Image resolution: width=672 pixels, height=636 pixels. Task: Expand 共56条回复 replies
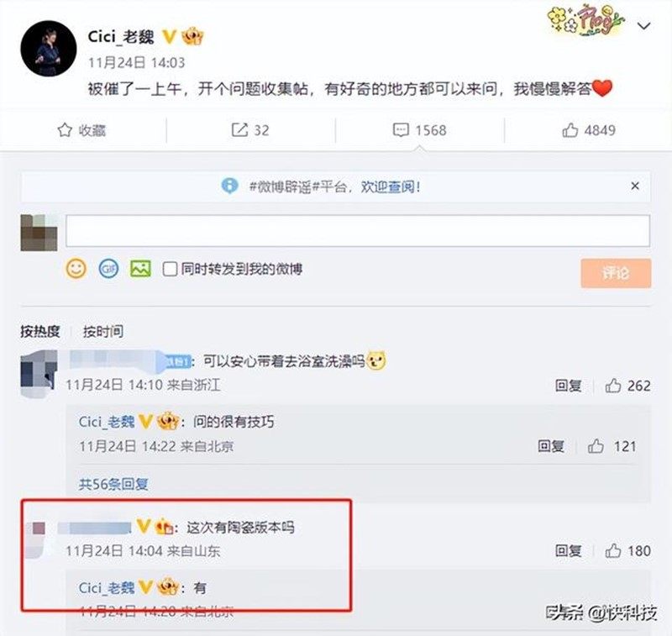113,484
